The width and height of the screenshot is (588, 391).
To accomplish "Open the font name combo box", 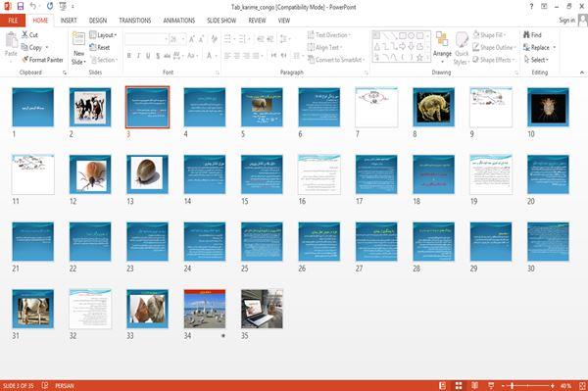I will tap(146, 39).
